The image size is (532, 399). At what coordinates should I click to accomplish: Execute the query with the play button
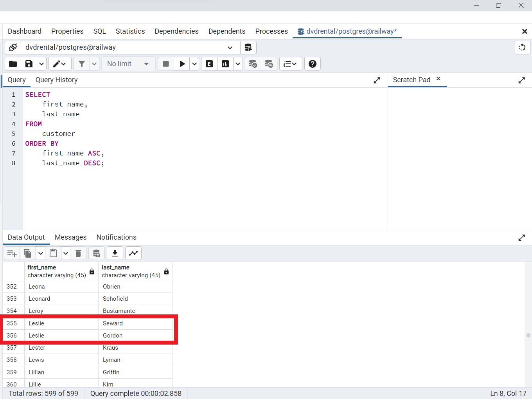tap(182, 64)
